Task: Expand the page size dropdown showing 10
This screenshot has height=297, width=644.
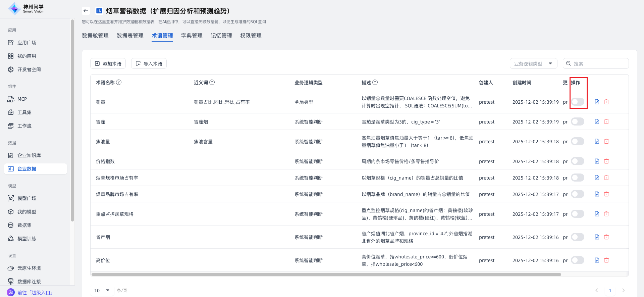Action: pos(102,290)
